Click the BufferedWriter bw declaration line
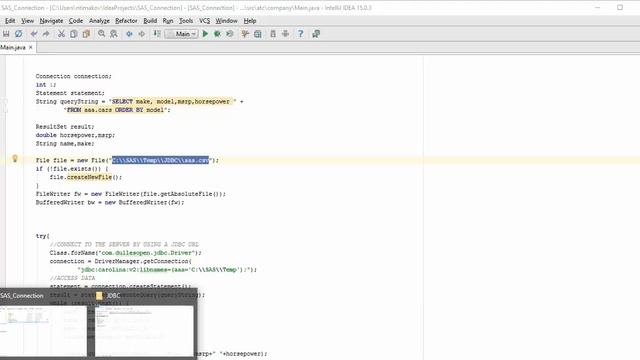Viewport: 640px width, 360px height. coord(110,202)
